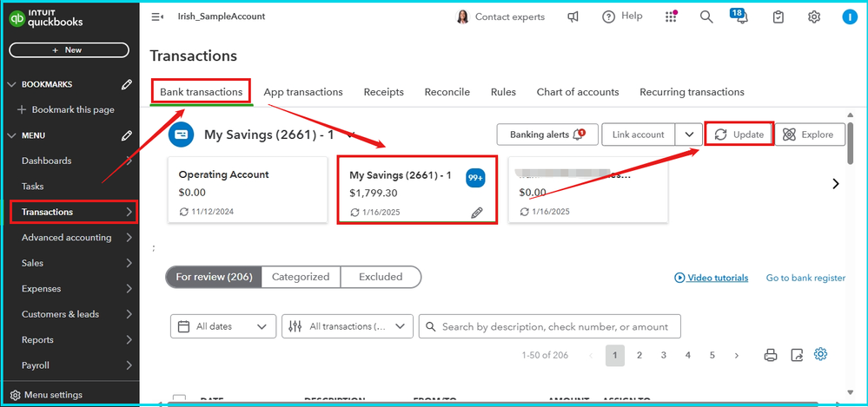Click the calendar icon in All dates filter

(183, 327)
